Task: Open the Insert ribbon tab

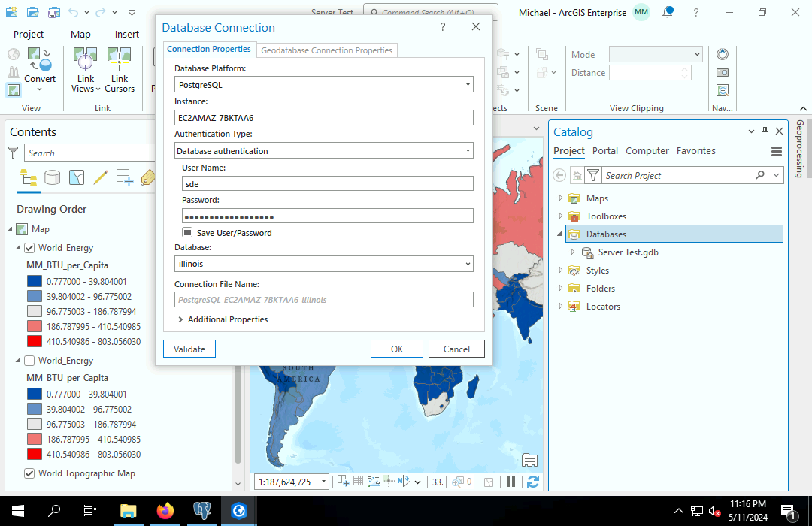Action: (127, 34)
